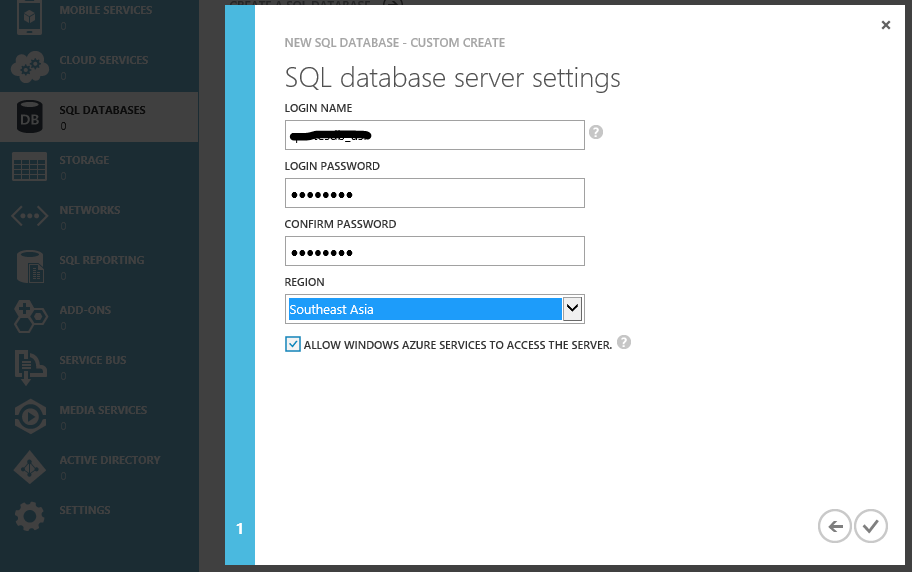Open Cloud Services menu label
Screen dimensions: 912x572
pos(104,60)
